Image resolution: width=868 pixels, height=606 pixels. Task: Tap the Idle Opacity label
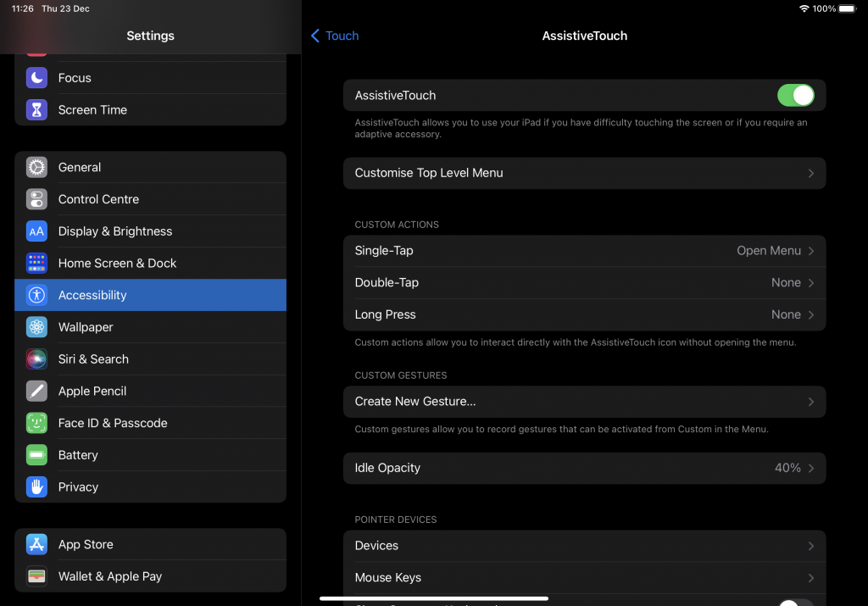tap(387, 468)
